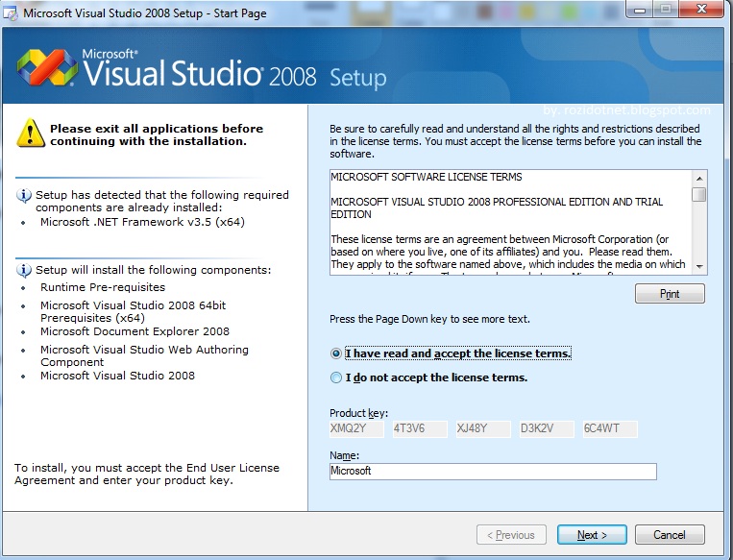Click Please exit all applications warning text
Viewport: 733px width, 560px height.
(157, 134)
